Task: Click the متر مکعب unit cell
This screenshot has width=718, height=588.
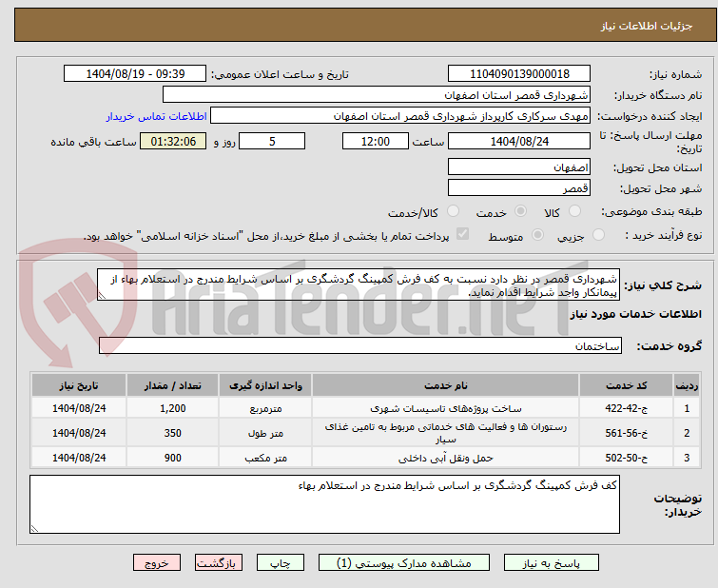Action: tap(265, 458)
